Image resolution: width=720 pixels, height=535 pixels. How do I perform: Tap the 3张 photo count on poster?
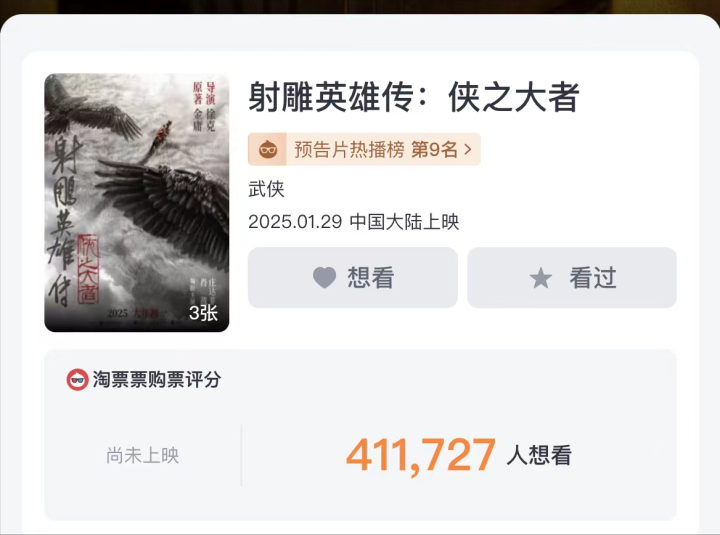pos(203,313)
